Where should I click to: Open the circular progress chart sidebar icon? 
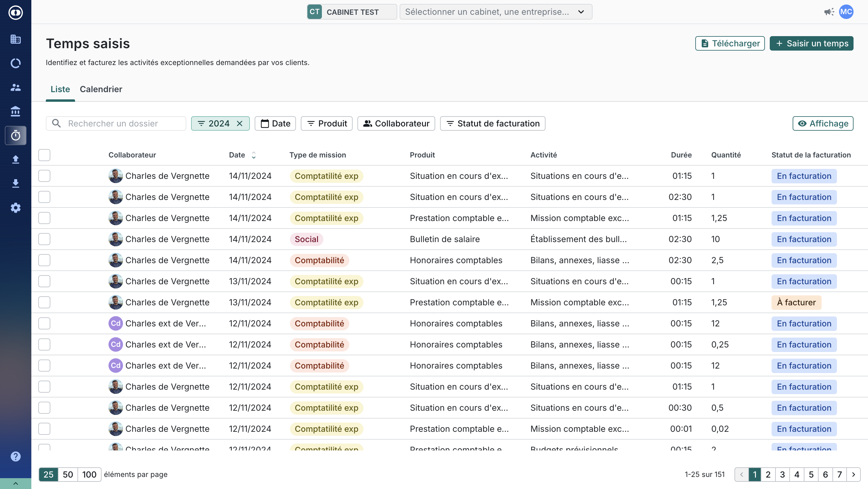(15, 63)
